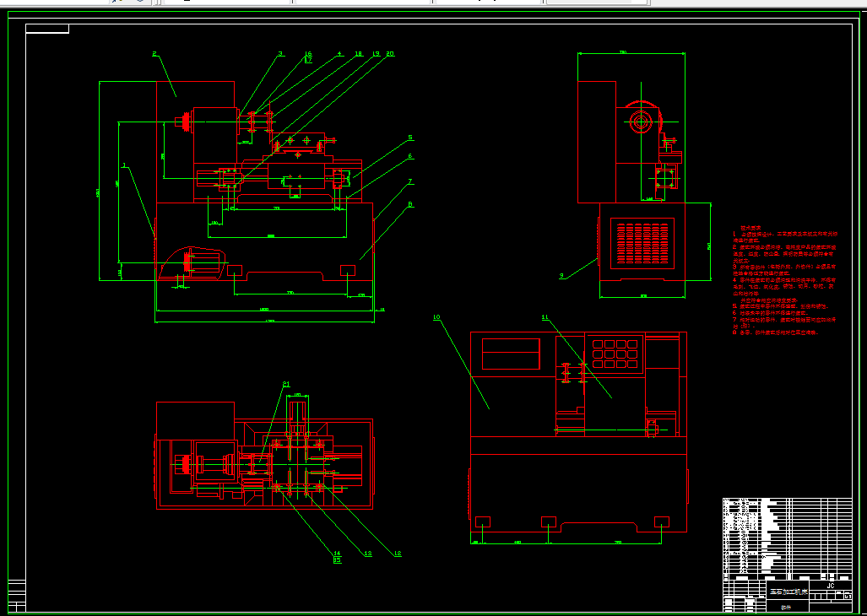Select part balloon number 12
This screenshot has width=867, height=616.
coord(397,553)
